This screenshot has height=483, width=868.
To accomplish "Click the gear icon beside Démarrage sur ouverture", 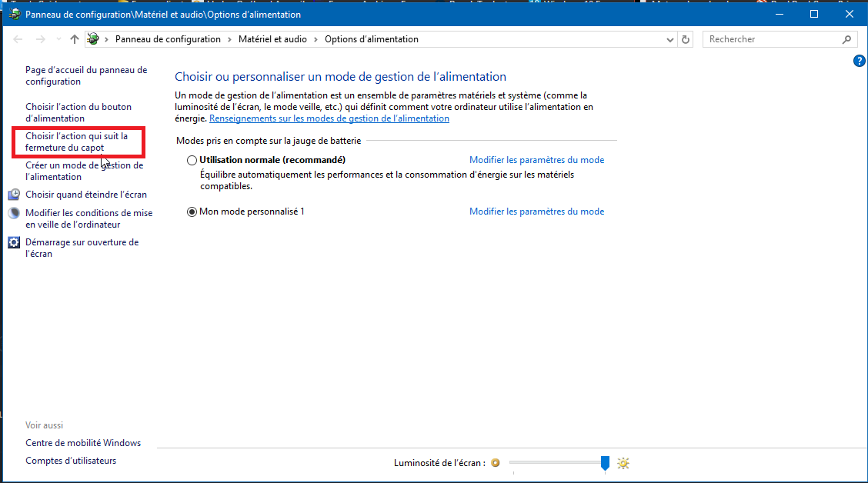I will tap(14, 242).
